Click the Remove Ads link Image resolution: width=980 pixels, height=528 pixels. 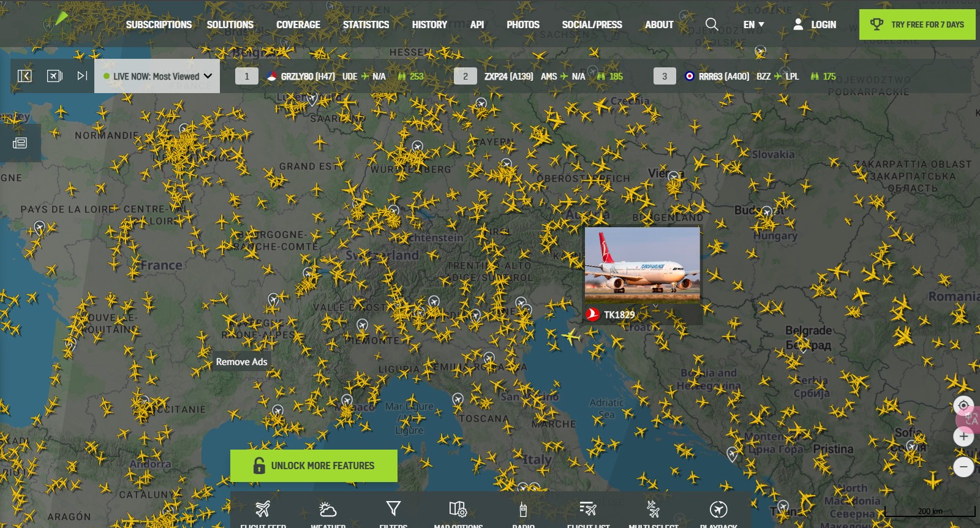click(241, 362)
